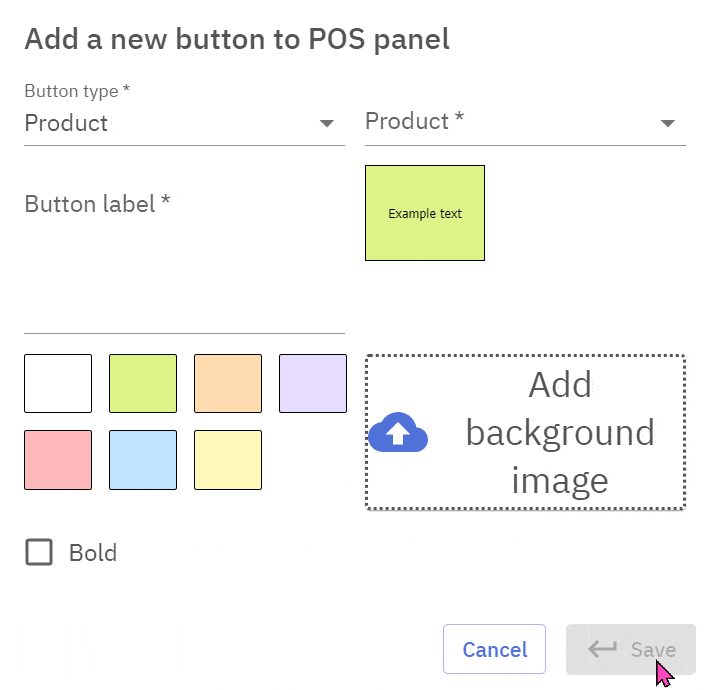Toggle the Bold checkbox
The height and width of the screenshot is (690, 710).
pos(39,552)
